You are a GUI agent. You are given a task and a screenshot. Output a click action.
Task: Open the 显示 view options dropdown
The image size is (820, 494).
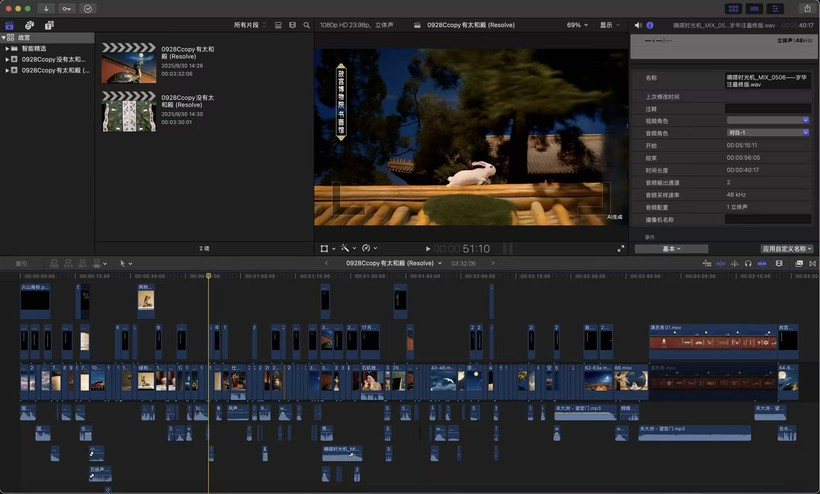click(x=609, y=25)
